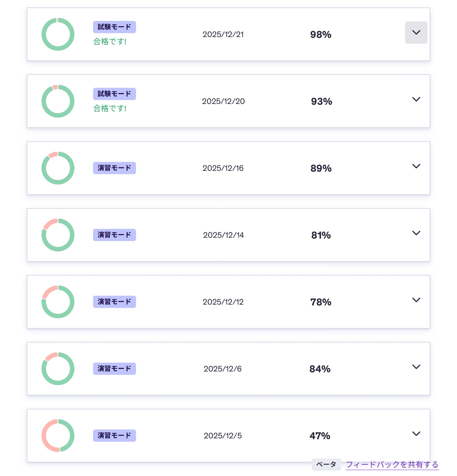Expand the 2025/12/21 result row

416,33
